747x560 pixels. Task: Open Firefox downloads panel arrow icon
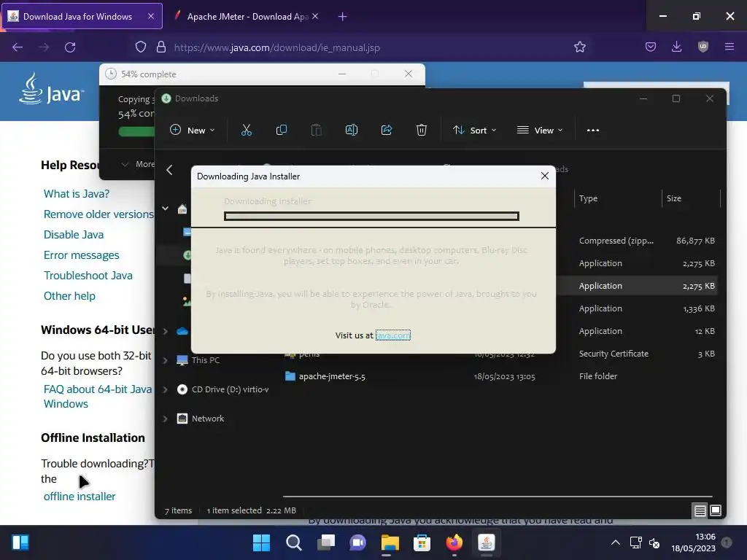(676, 47)
